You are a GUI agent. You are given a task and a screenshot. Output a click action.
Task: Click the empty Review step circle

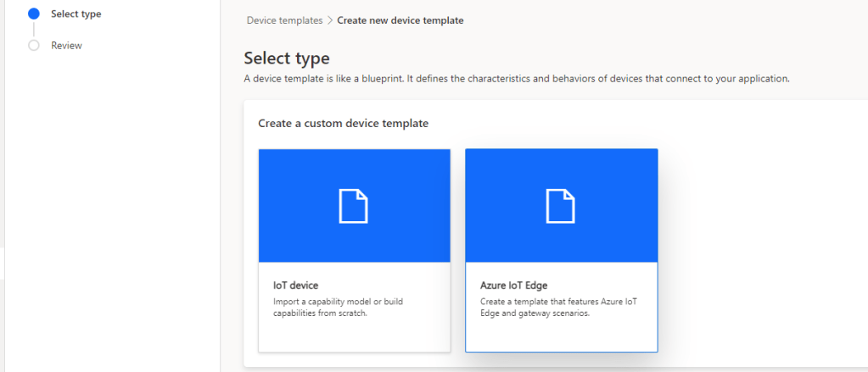coord(34,46)
